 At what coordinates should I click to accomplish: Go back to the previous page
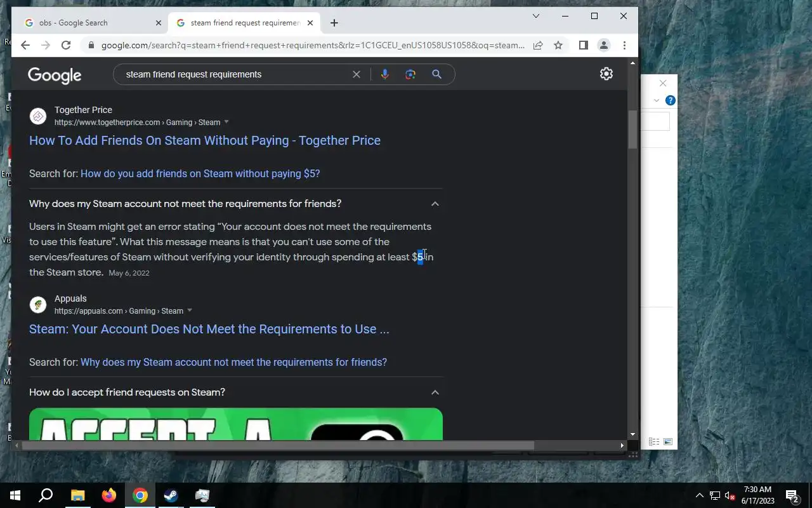25,45
